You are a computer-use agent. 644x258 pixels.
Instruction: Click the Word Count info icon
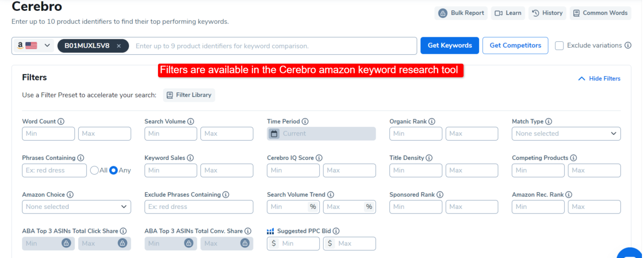62,121
